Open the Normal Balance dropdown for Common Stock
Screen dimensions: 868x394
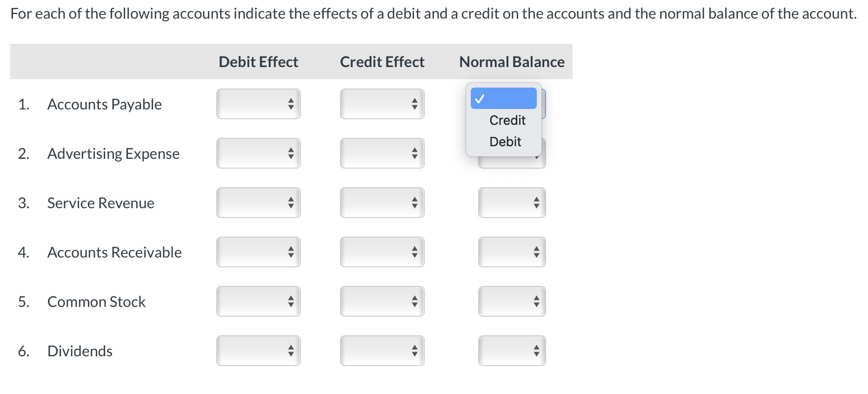point(511,301)
